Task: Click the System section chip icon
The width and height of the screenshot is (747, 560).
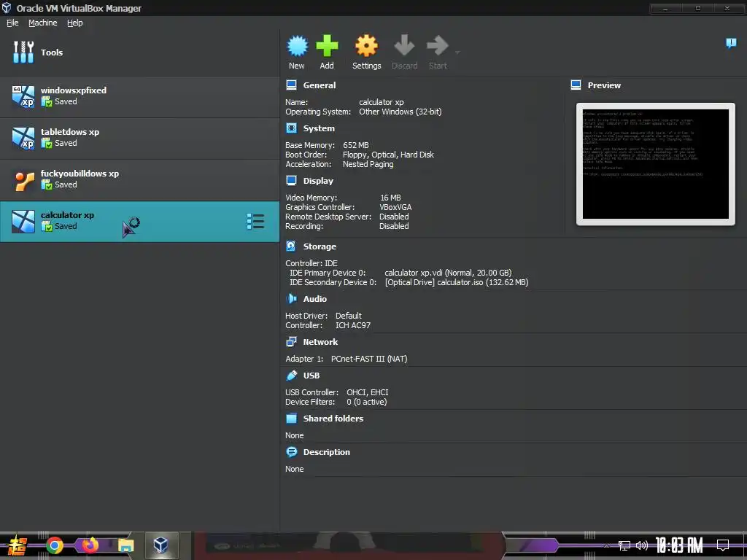Action: click(291, 128)
